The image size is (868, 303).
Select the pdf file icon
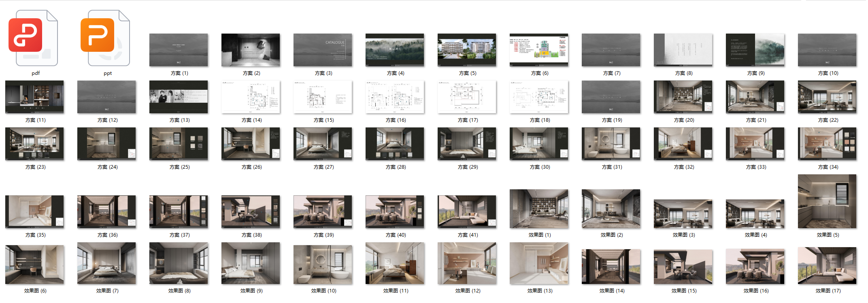pyautogui.click(x=33, y=38)
